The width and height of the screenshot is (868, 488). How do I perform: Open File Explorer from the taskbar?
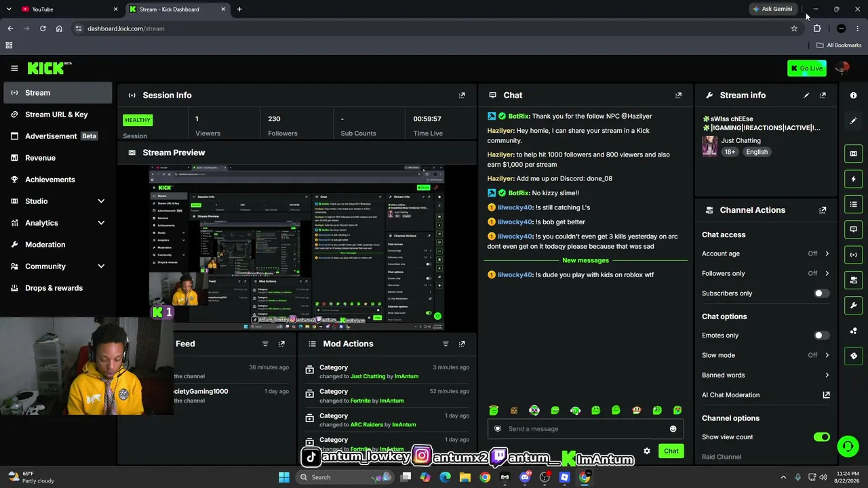[x=465, y=477]
